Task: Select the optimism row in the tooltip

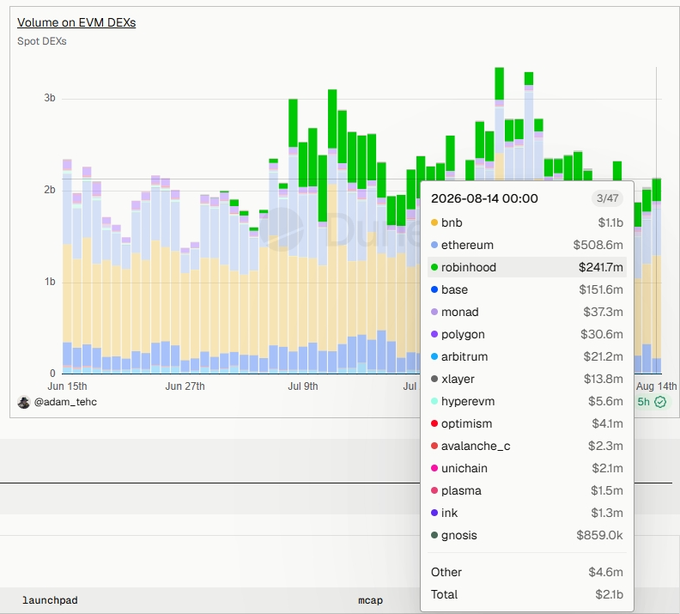Action: click(527, 424)
